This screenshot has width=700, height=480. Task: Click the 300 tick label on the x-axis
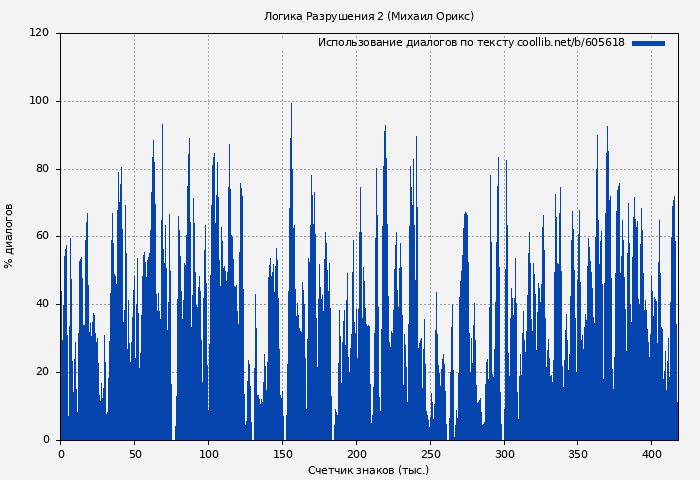pos(504,454)
